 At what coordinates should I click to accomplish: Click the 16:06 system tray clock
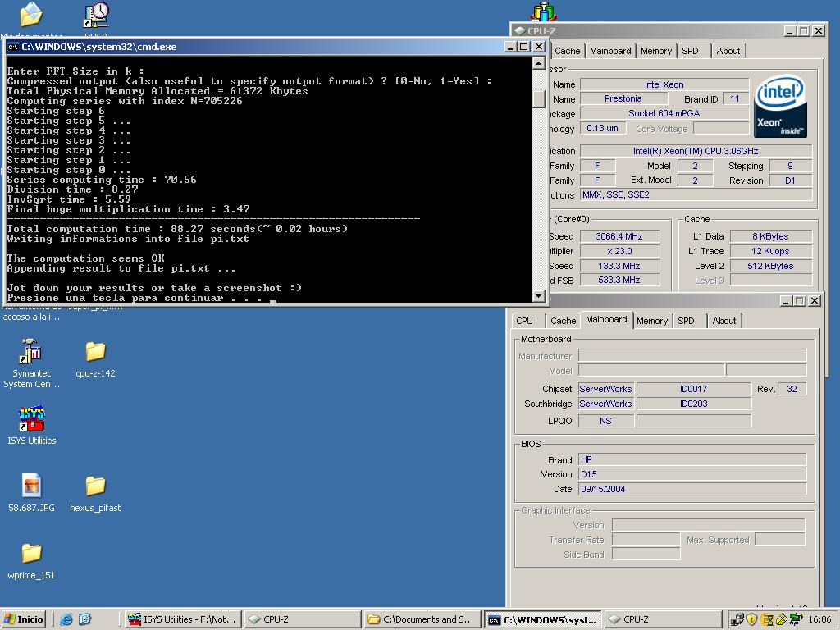(x=819, y=619)
